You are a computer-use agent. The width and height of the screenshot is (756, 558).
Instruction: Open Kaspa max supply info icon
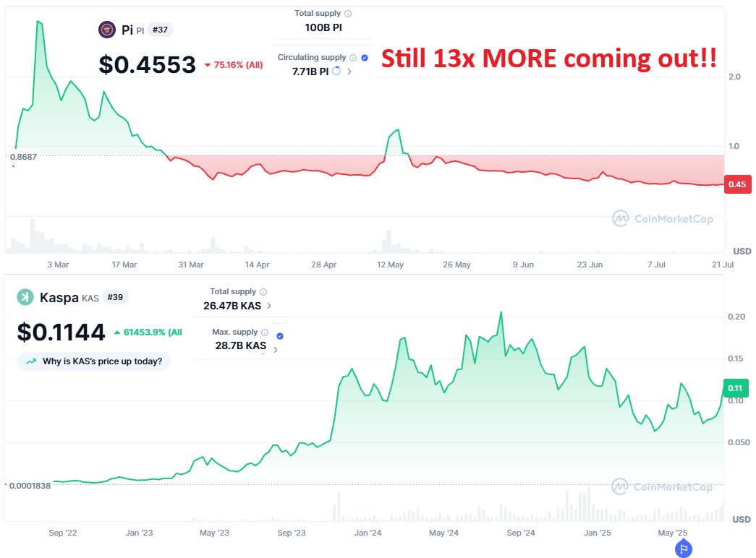[265, 332]
